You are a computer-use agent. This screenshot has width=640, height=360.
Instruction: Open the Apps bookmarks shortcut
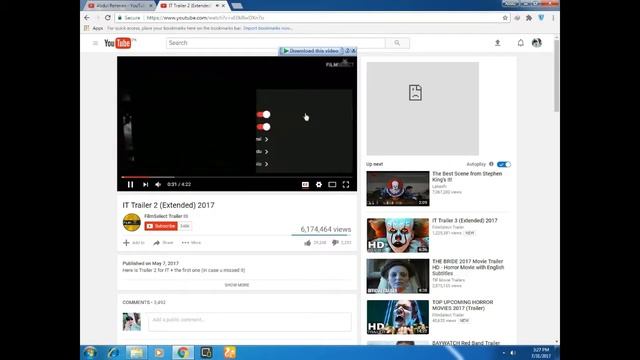93,28
